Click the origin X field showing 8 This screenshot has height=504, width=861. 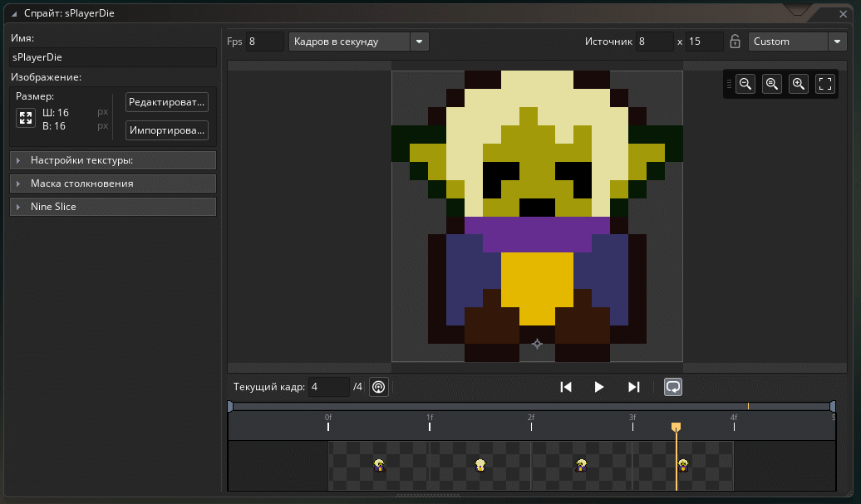[x=655, y=42]
